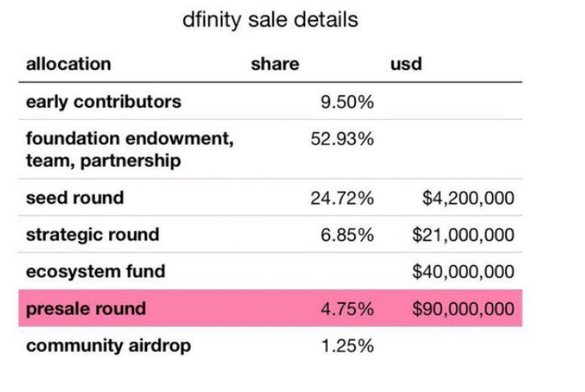585x392 pixels.
Task: Click the "seed round" row label
Action: coord(75,198)
